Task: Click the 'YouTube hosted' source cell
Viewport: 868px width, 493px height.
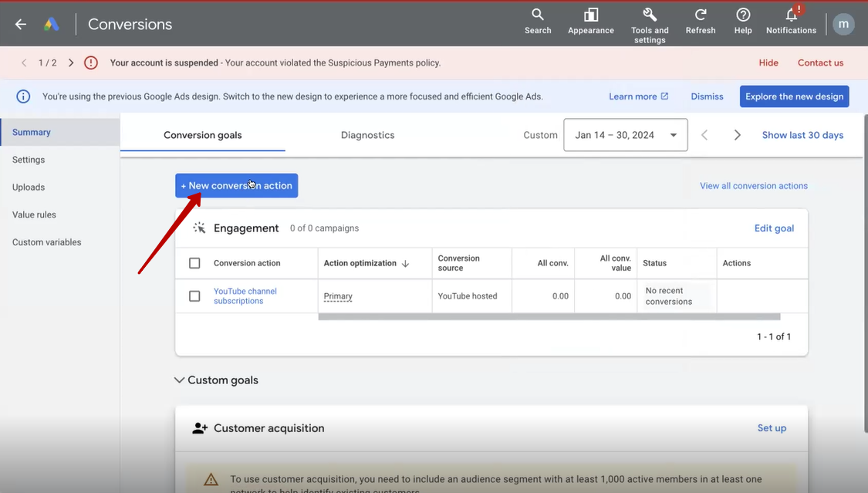Action: (468, 296)
